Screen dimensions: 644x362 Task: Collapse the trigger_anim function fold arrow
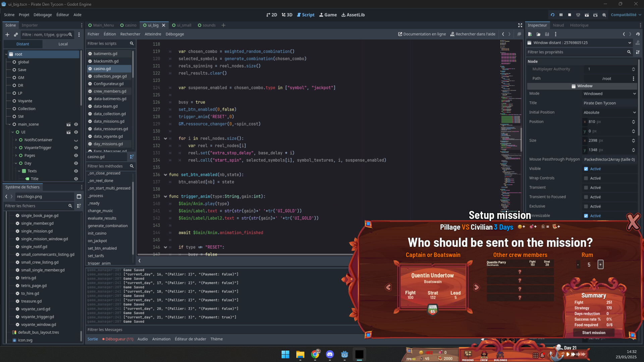165,196
